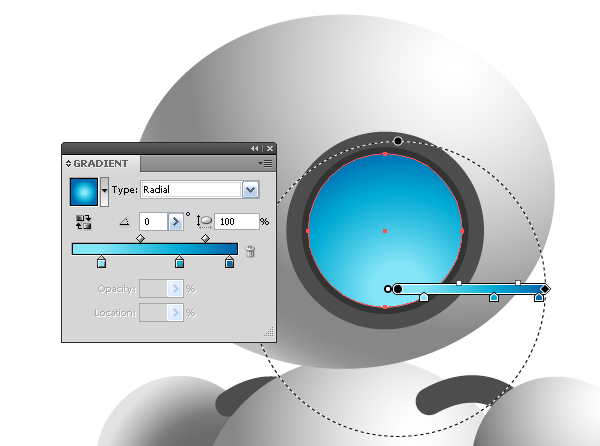Select the first stop on canvas gradient annotator

pyautogui.click(x=424, y=297)
